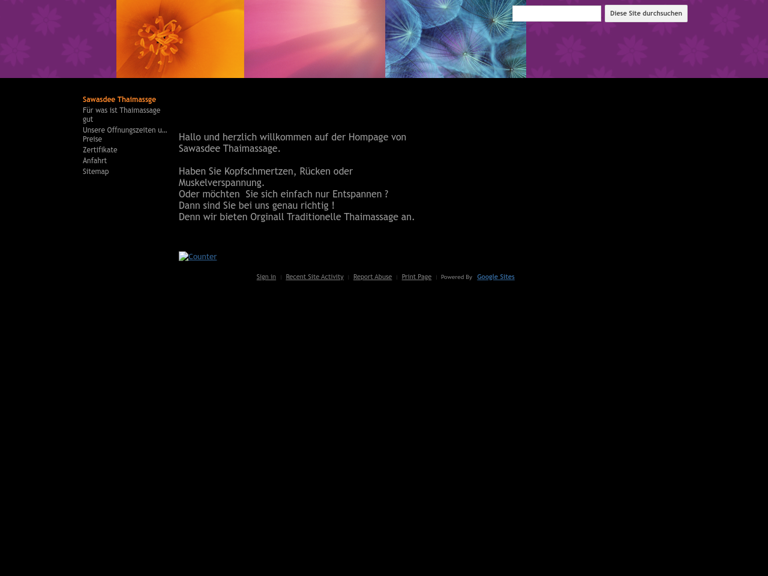
Task: Open 'Unsere Öffnungszeiten u... Preise' page
Action: pyautogui.click(x=125, y=135)
